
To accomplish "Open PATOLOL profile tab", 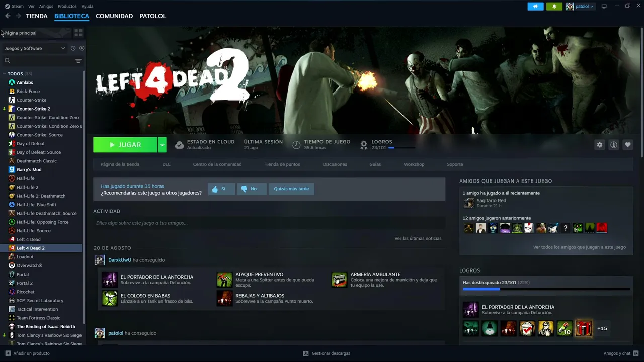I will coord(152,16).
